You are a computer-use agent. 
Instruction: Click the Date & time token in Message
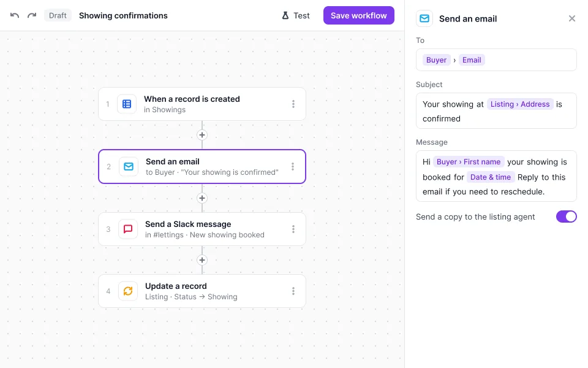[491, 177]
